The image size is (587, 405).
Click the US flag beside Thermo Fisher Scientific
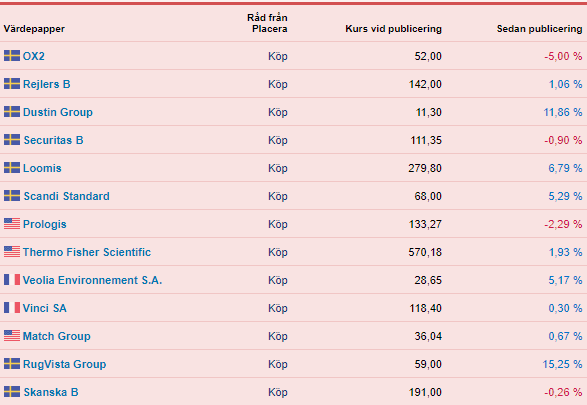pyautogui.click(x=12, y=252)
